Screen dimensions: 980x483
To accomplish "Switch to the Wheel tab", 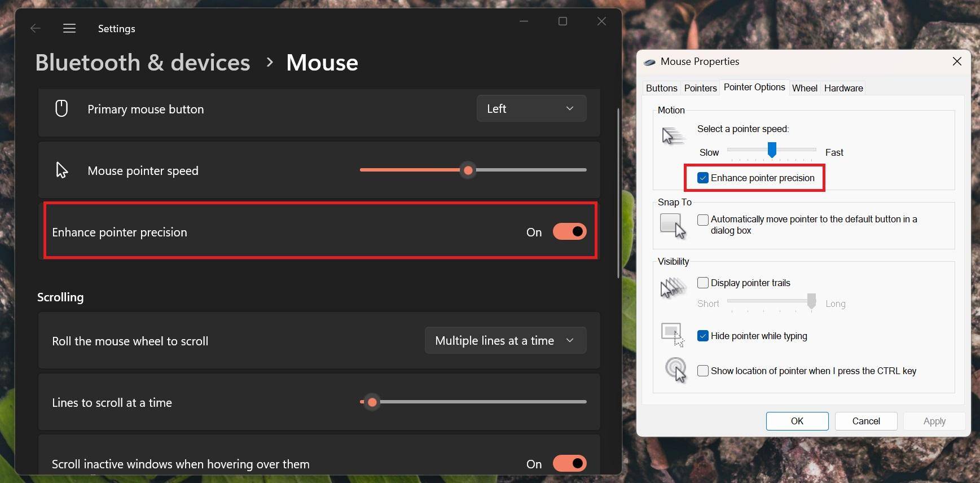I will (x=805, y=88).
